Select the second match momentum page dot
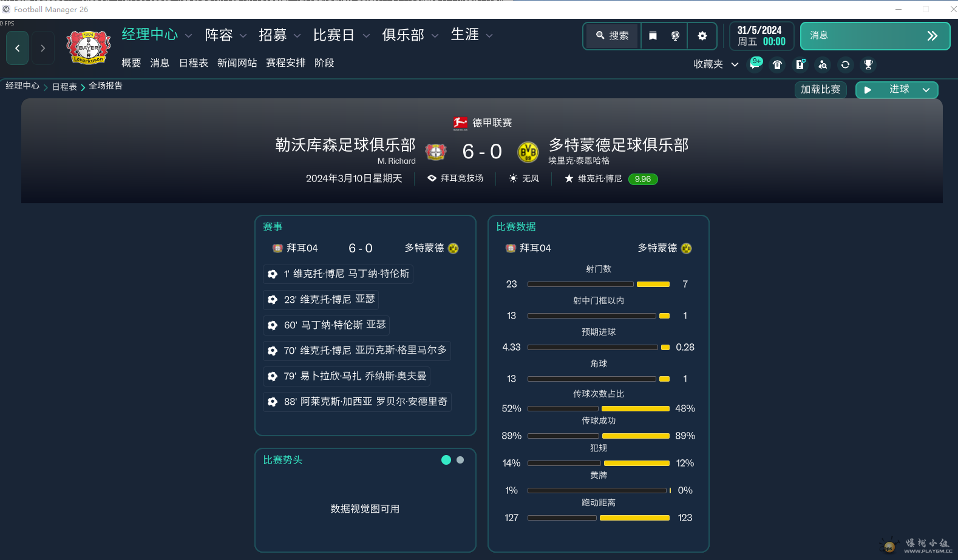 (x=460, y=460)
